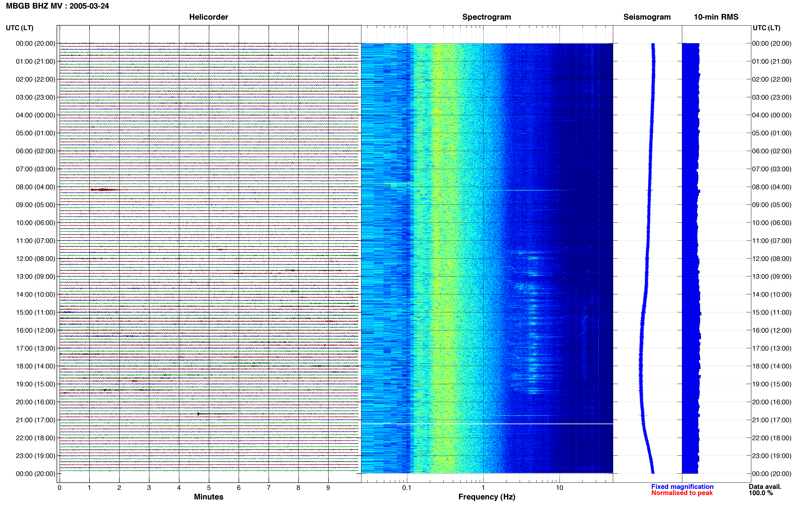The width and height of the screenshot is (812, 508).
Task: Click the 23:00 (19:00) label beside the RMS panel
Action: (772, 456)
